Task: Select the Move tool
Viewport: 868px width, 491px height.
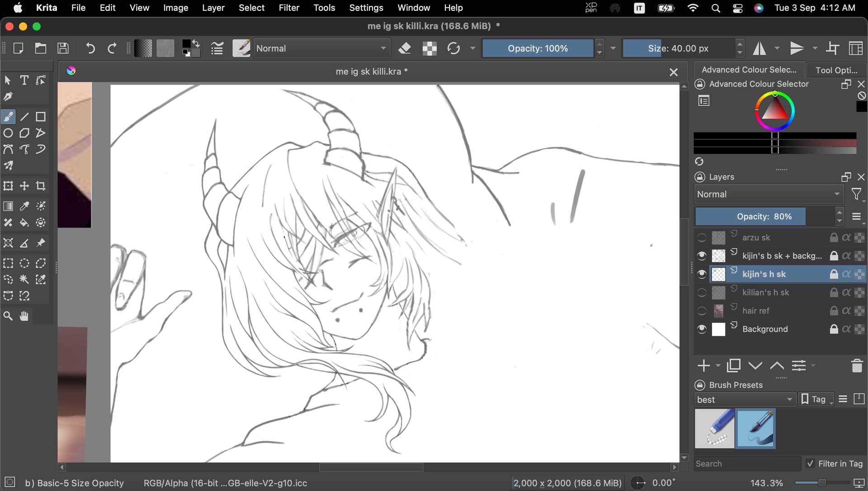Action: click(24, 186)
